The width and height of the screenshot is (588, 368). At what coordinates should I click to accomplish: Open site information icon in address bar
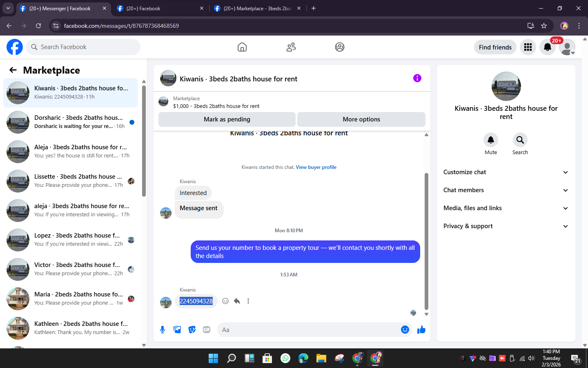click(x=56, y=26)
